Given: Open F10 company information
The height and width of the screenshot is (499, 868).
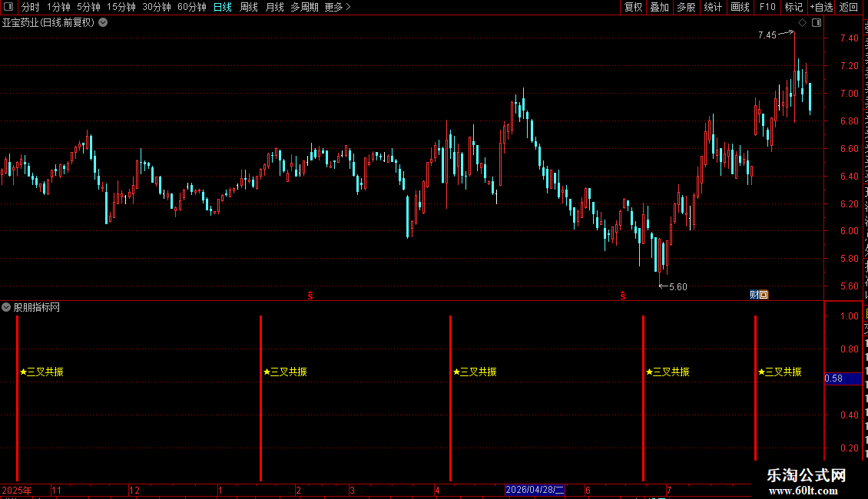Looking at the screenshot, I should tap(767, 7).
